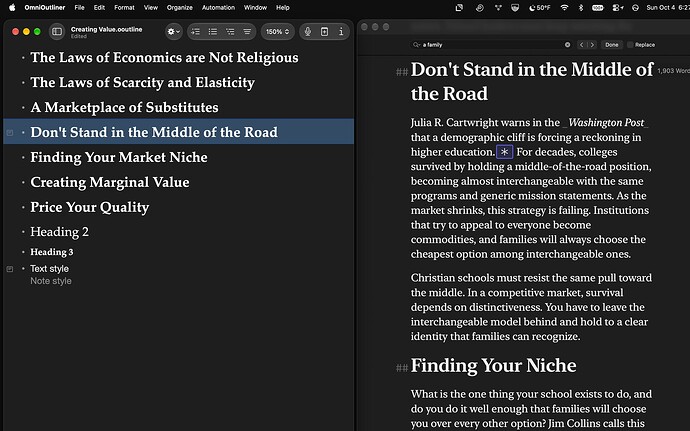Click the footnote asterisk marker in text

505,152
